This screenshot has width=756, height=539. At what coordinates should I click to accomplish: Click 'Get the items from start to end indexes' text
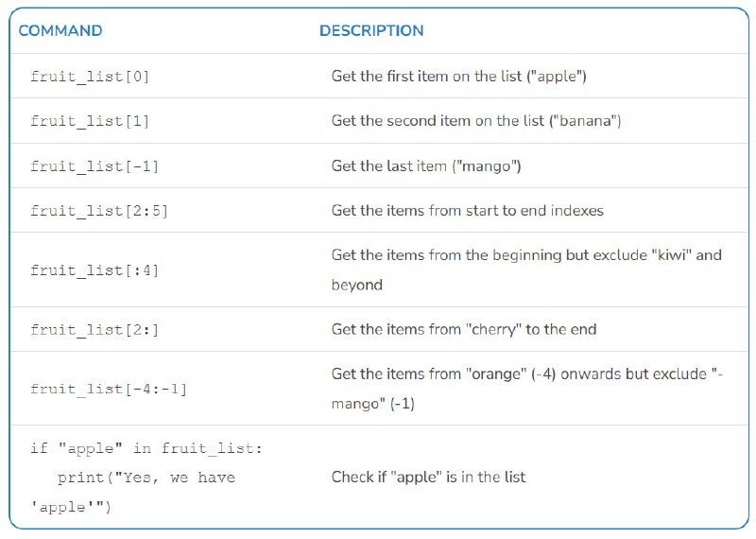click(x=467, y=210)
